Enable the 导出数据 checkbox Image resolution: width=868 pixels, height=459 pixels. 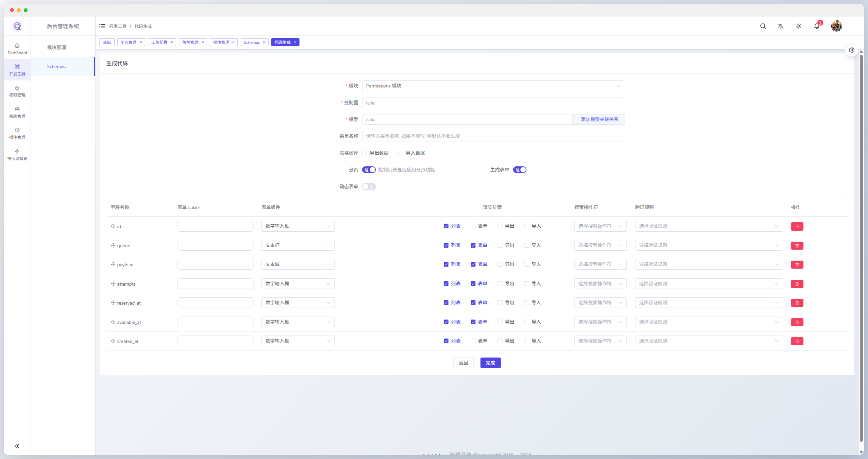pyautogui.click(x=364, y=153)
